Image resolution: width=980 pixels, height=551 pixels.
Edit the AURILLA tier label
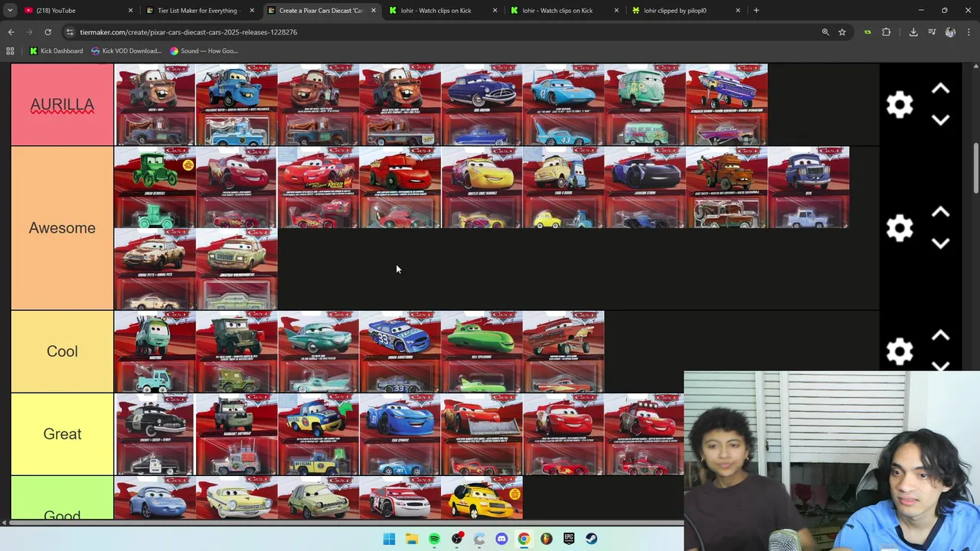pyautogui.click(x=62, y=105)
